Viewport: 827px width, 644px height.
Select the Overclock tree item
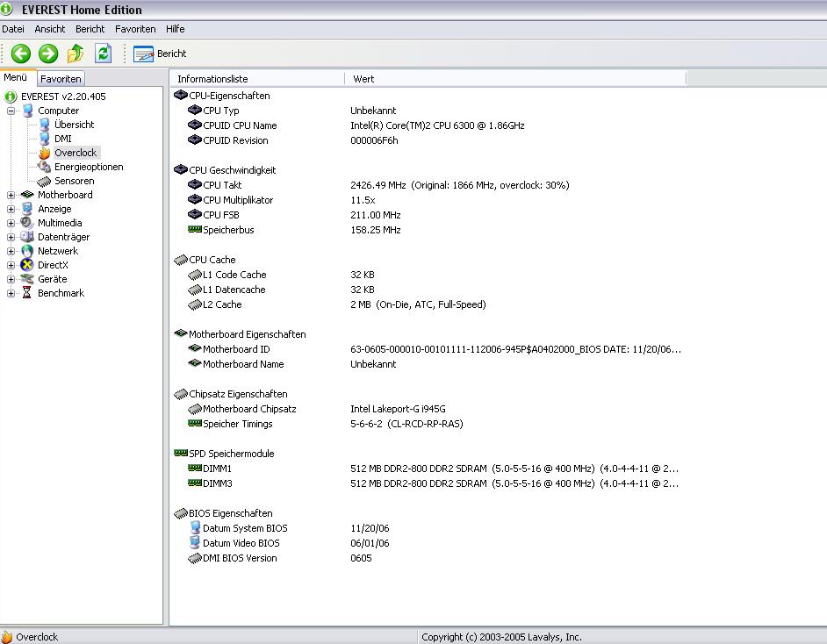[76, 153]
